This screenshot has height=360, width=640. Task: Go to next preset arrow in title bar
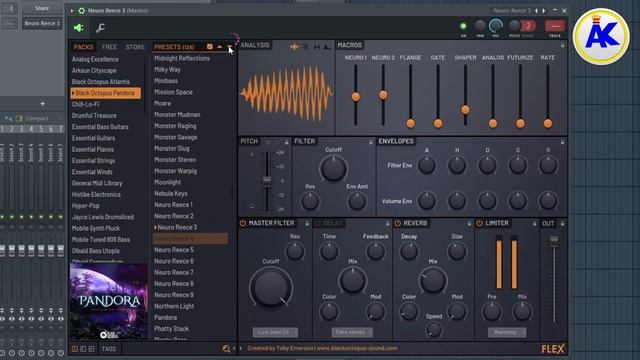tap(544, 11)
